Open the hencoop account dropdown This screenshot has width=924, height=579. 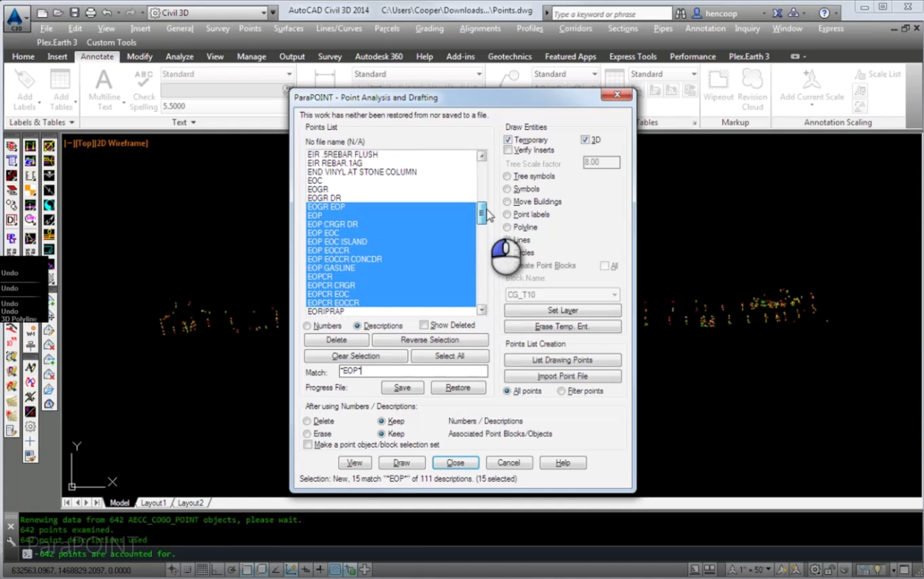coord(763,13)
